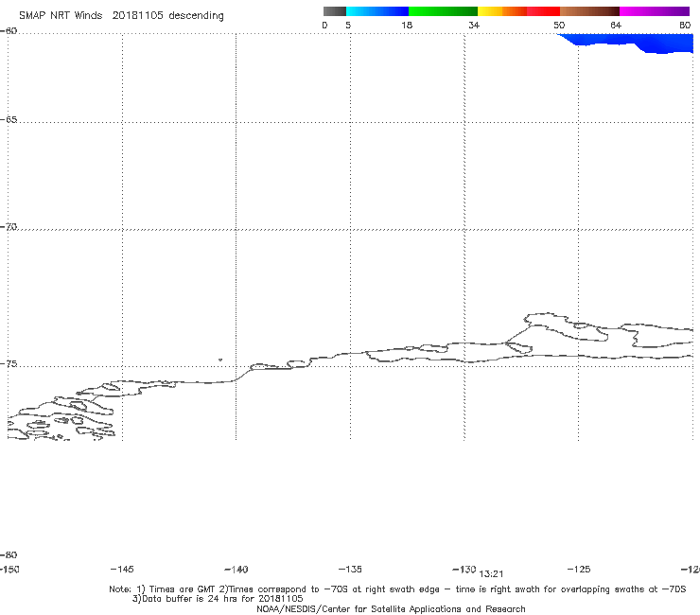Click the '20181105 descending' label in the title
This screenshot has width=700, height=615.
point(167,16)
